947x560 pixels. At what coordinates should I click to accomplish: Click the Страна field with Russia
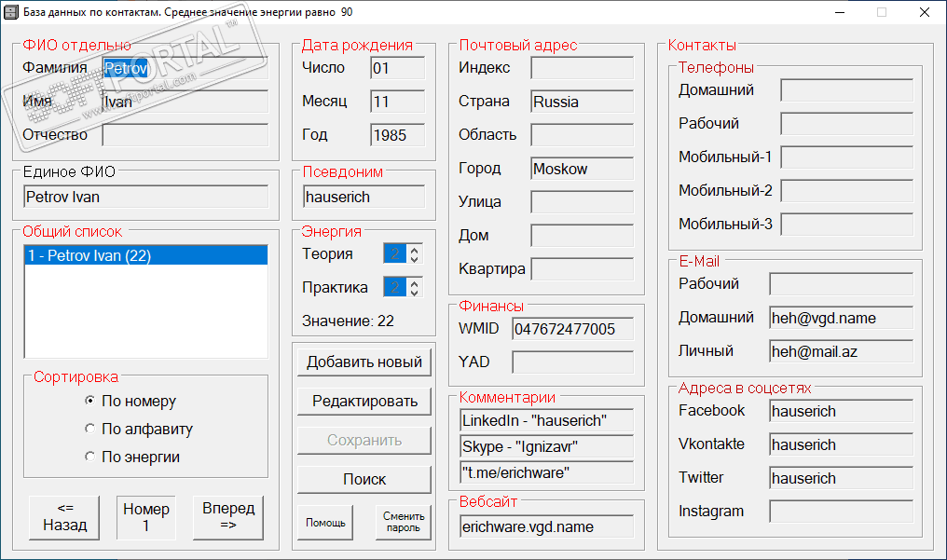click(x=583, y=102)
